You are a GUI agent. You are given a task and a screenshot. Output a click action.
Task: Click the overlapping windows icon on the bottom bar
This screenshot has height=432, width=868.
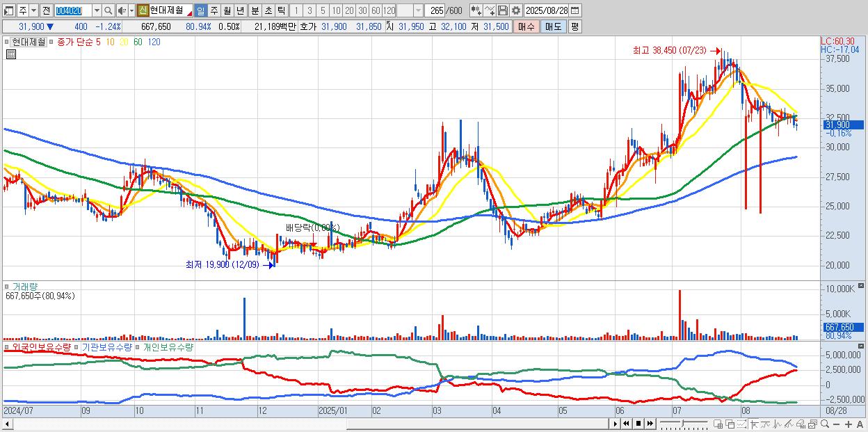(730, 424)
